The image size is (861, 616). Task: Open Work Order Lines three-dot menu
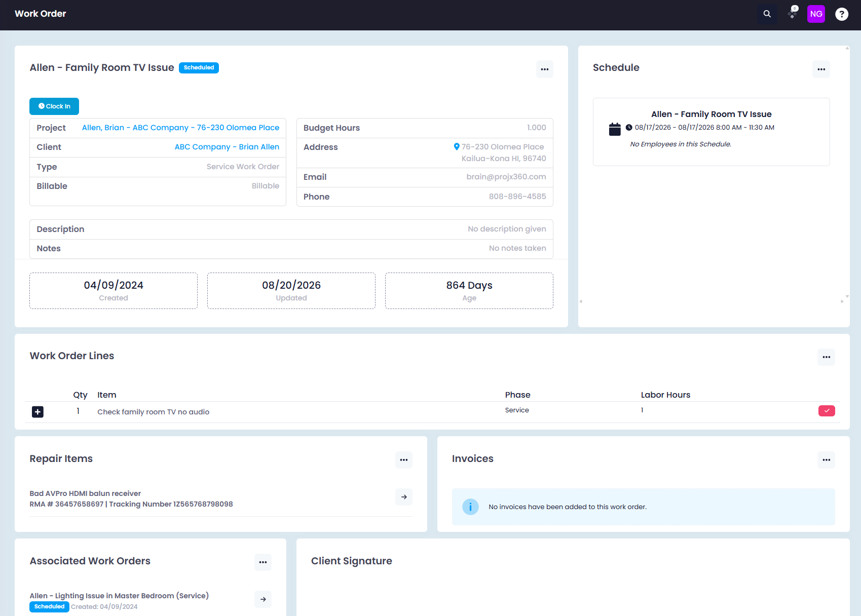(827, 357)
